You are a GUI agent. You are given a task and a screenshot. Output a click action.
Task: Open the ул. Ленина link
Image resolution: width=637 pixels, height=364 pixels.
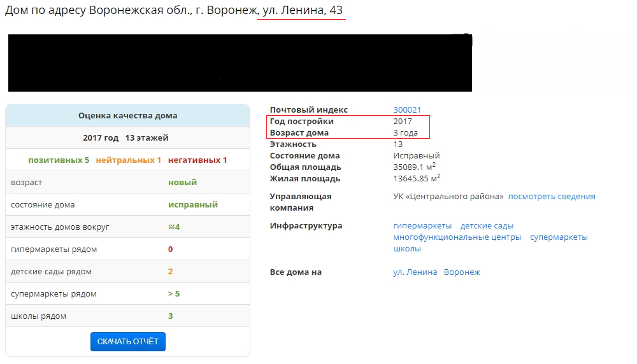(415, 272)
